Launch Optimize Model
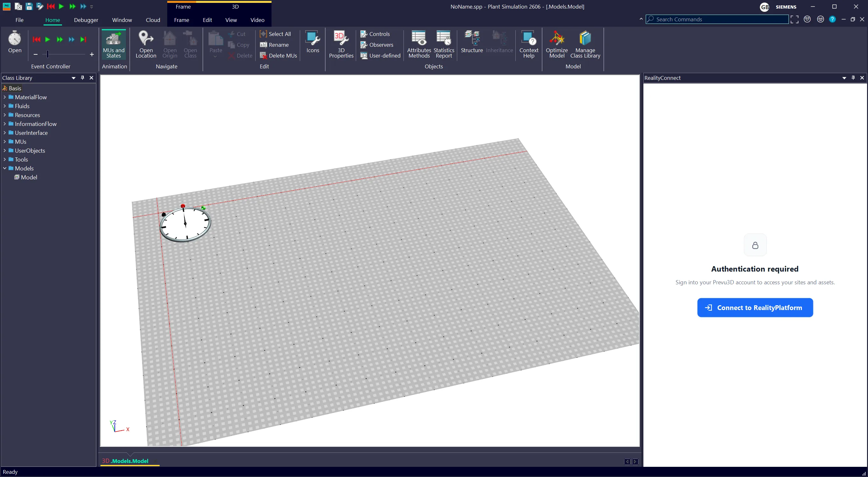The image size is (868, 477). (x=557, y=44)
